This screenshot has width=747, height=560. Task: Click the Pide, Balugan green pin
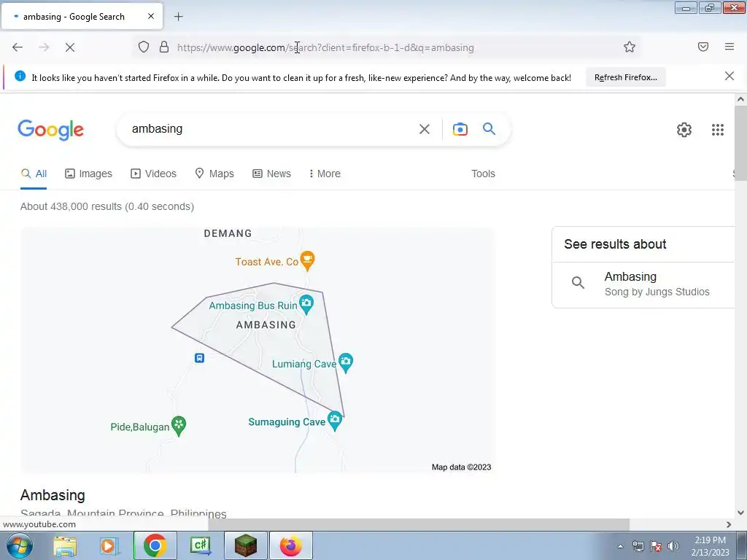pos(179,425)
